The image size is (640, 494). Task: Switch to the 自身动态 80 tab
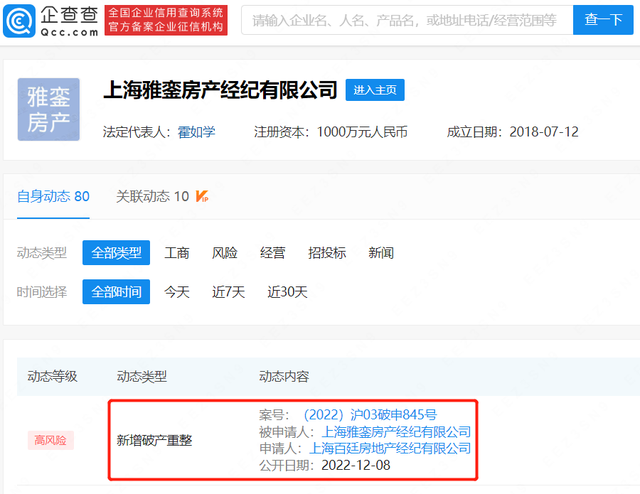(53, 196)
